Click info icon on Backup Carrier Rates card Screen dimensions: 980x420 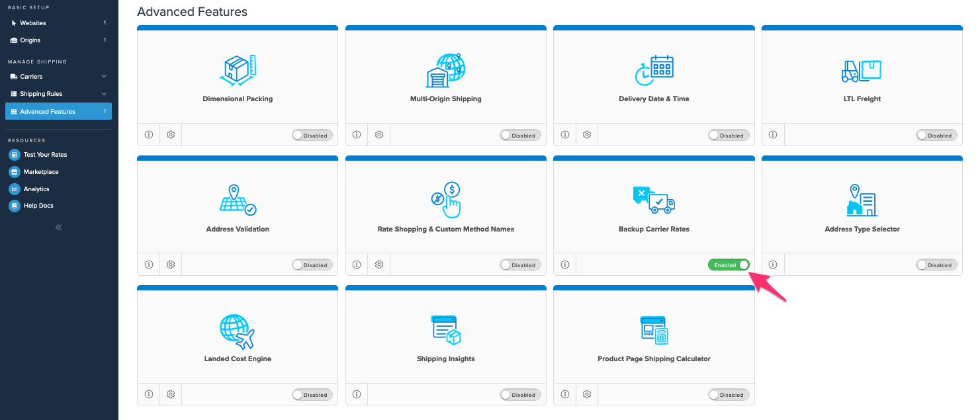tap(565, 265)
